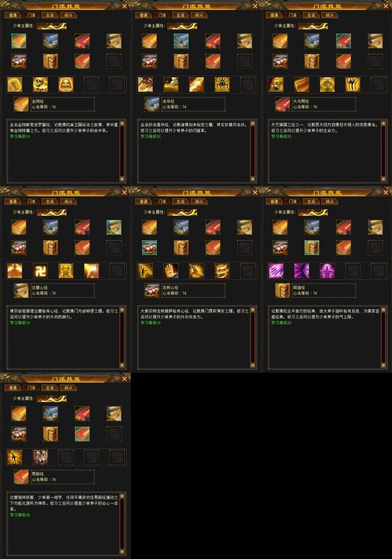This screenshot has width=392, height=559.
Task: Click the open palm skill icon
Action: point(171,271)
